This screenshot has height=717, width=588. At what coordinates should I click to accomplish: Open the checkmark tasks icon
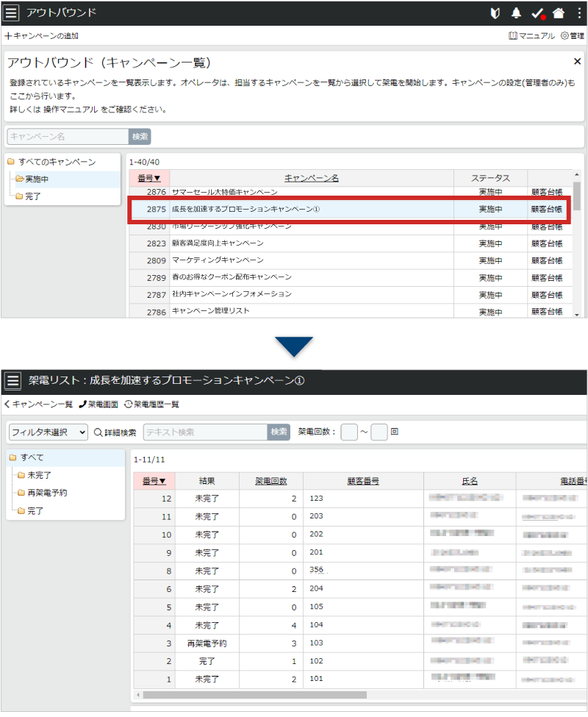point(538,14)
